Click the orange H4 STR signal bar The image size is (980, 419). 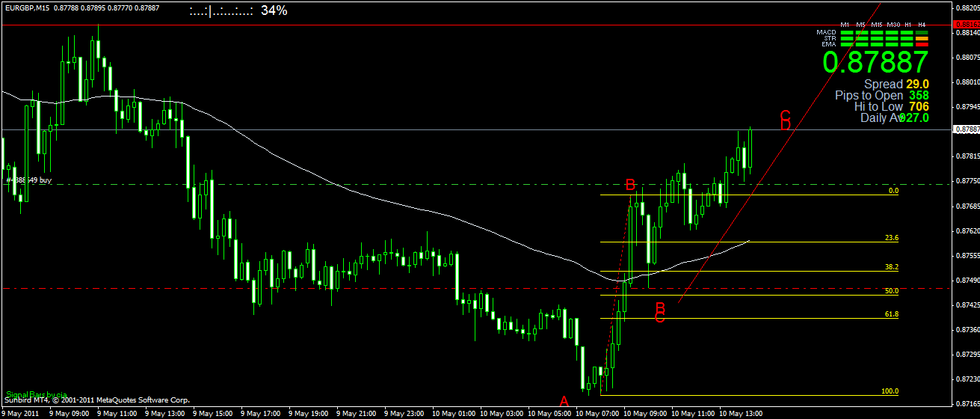(922, 39)
